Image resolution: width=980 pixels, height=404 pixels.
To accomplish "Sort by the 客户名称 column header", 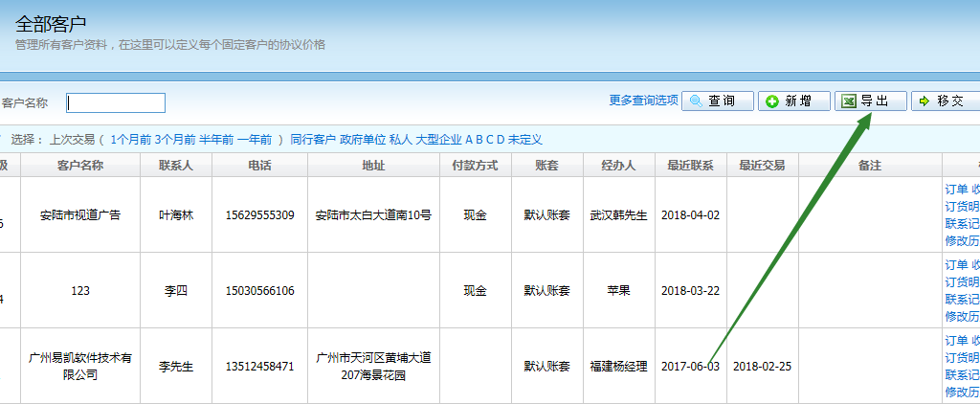I will click(80, 166).
